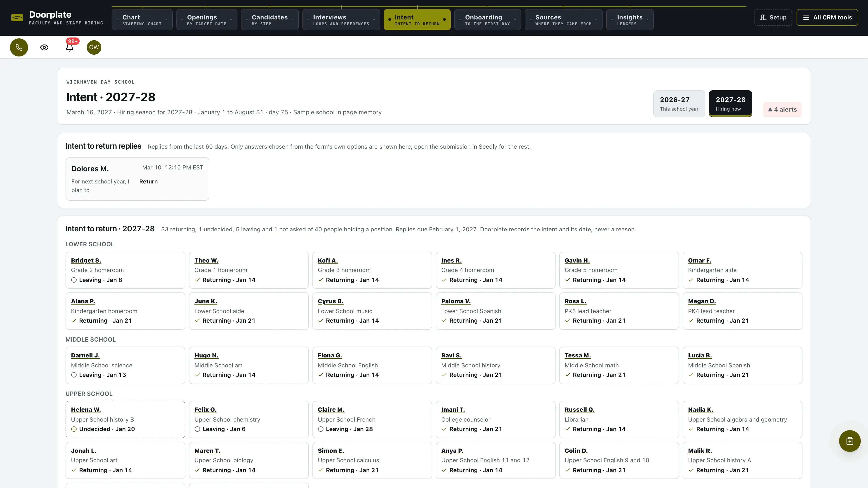
Task: Select the Intent to return tab
Action: pyautogui.click(x=417, y=20)
